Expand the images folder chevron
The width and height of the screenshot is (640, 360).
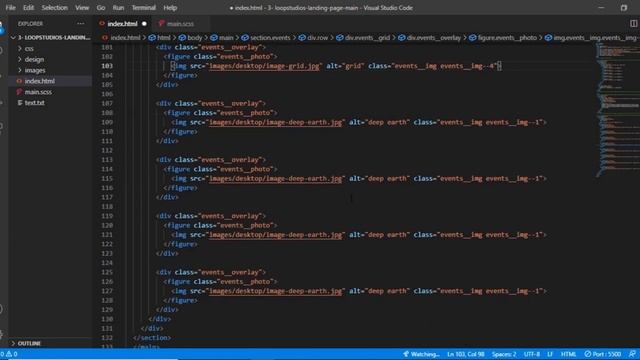(x=20, y=70)
